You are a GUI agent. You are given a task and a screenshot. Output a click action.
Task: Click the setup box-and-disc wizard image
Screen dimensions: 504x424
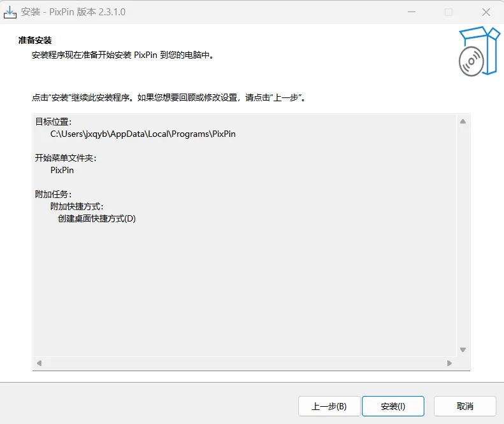click(479, 52)
